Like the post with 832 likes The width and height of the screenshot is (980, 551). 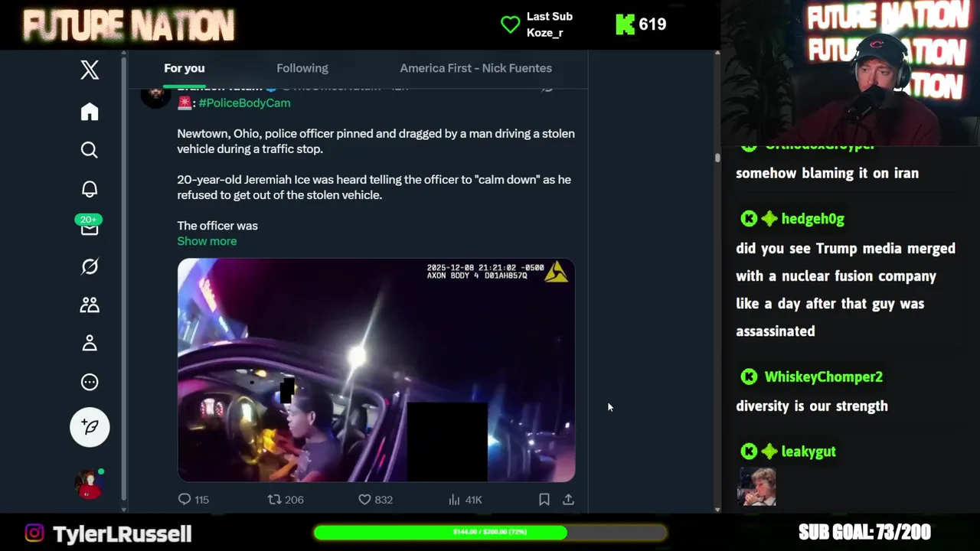coord(375,500)
